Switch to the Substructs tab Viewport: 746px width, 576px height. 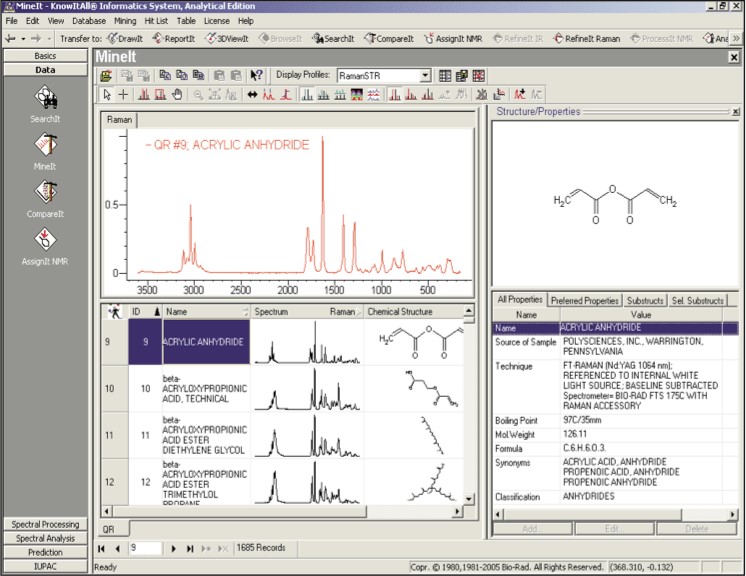pyautogui.click(x=645, y=301)
